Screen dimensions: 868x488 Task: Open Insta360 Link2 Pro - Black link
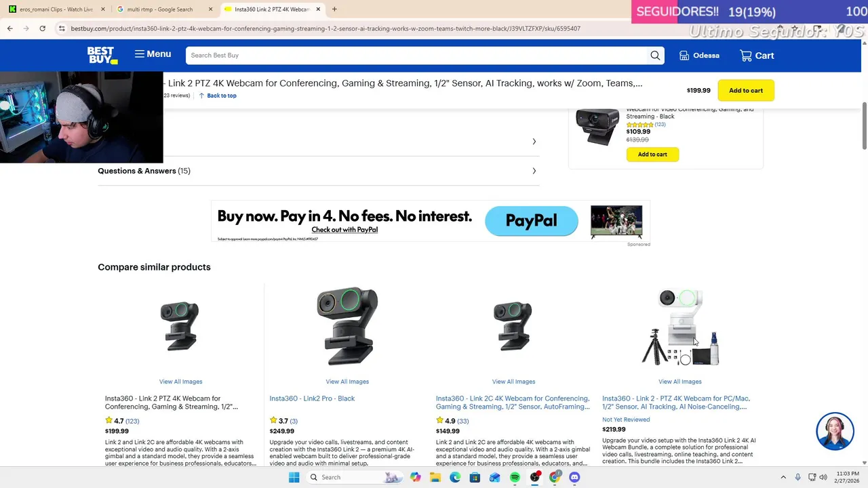coord(312,399)
